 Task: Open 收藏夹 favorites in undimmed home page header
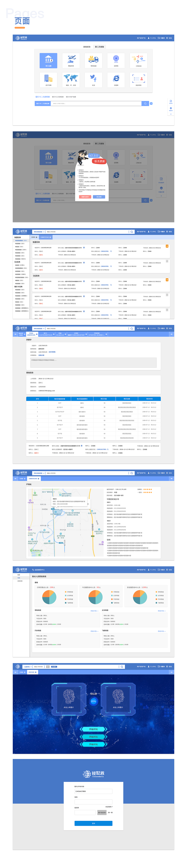coord(161,38)
